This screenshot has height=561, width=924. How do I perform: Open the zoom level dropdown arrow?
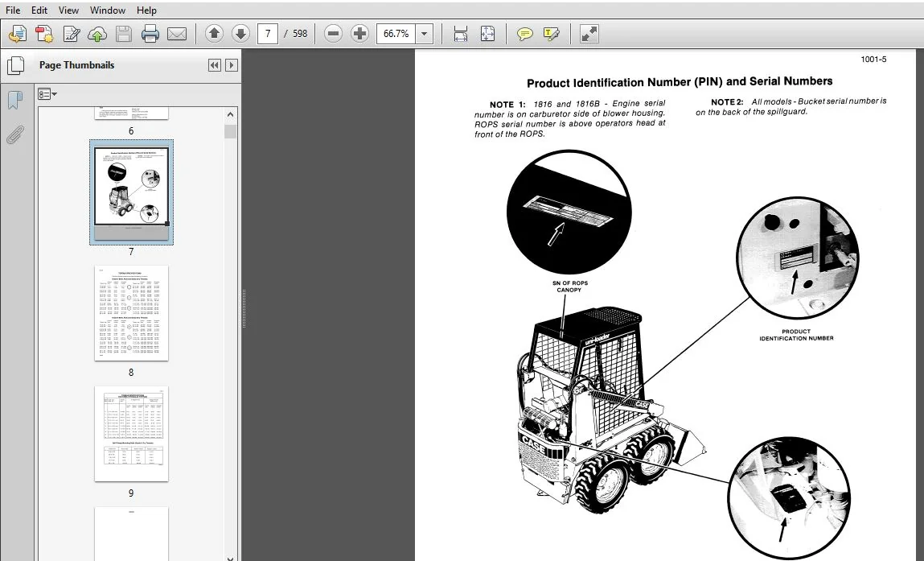click(425, 34)
